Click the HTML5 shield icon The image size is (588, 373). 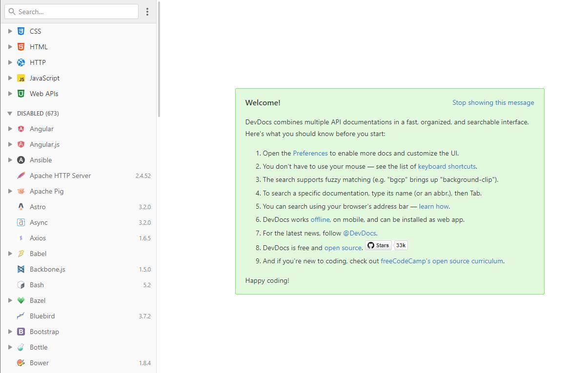click(x=21, y=47)
